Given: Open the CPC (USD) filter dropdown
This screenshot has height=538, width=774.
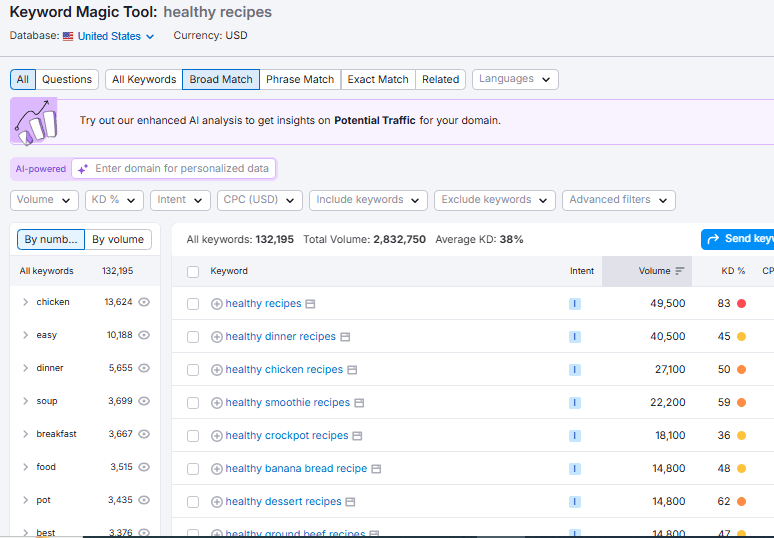Looking at the screenshot, I should (260, 200).
